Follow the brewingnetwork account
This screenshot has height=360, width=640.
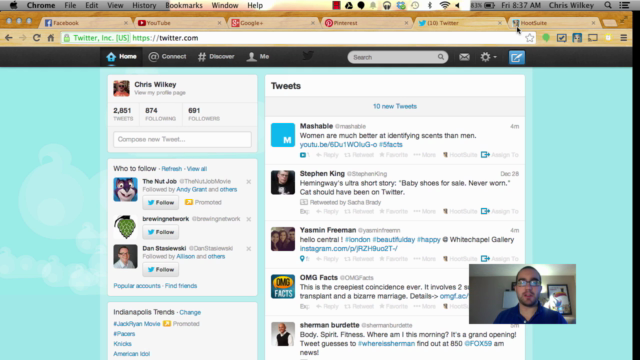[160, 232]
